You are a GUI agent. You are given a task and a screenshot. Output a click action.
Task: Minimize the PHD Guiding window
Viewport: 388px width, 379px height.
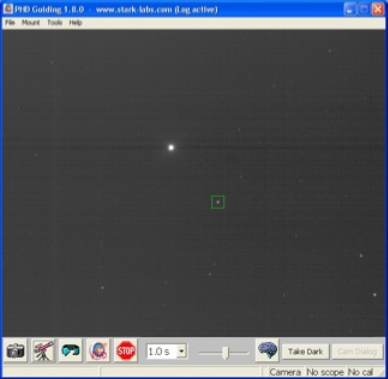tap(349, 9)
